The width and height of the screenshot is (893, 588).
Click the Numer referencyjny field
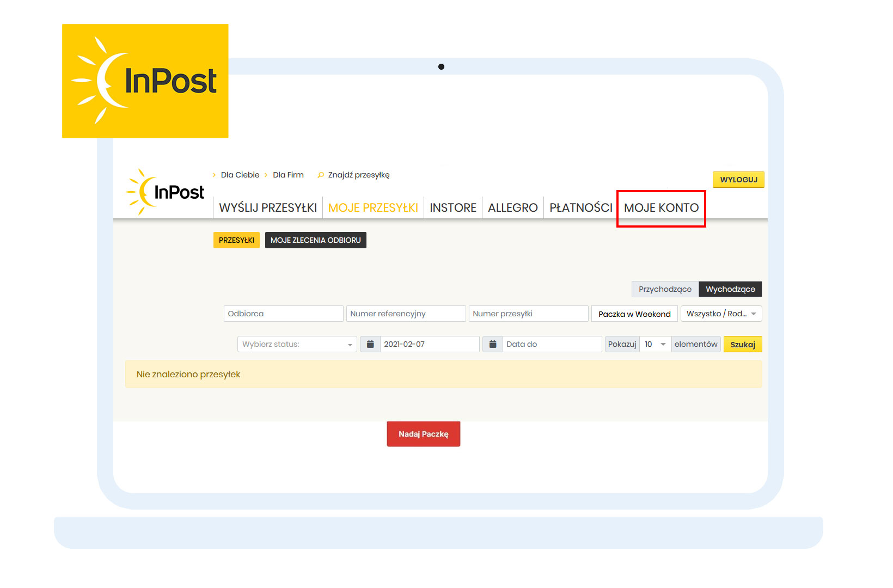click(x=406, y=314)
